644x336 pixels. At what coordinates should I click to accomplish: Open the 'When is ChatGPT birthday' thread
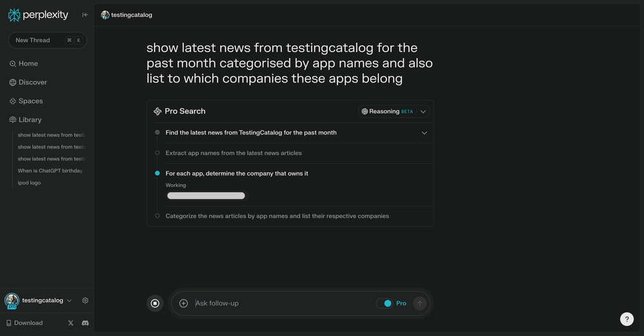(x=50, y=171)
